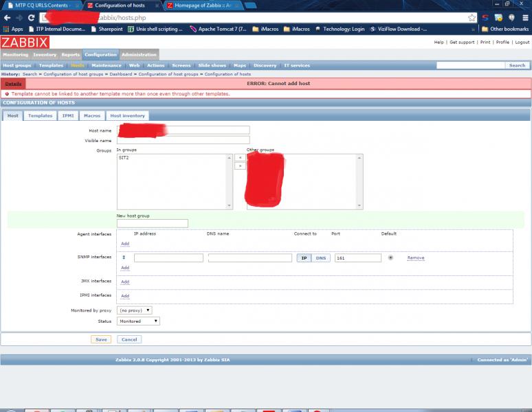
Task: Open the Chrome menu hamburger icon
Action: 524,17
